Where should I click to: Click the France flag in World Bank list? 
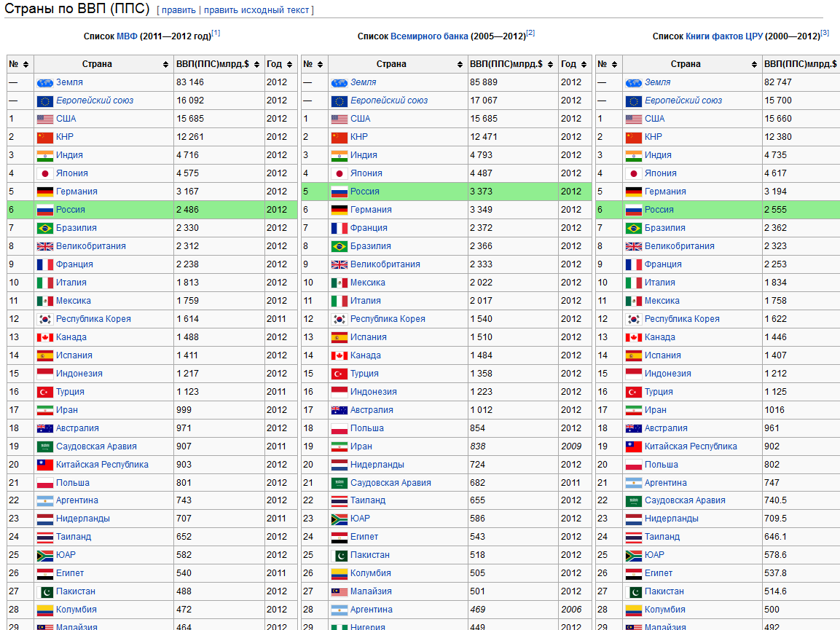[x=339, y=228]
